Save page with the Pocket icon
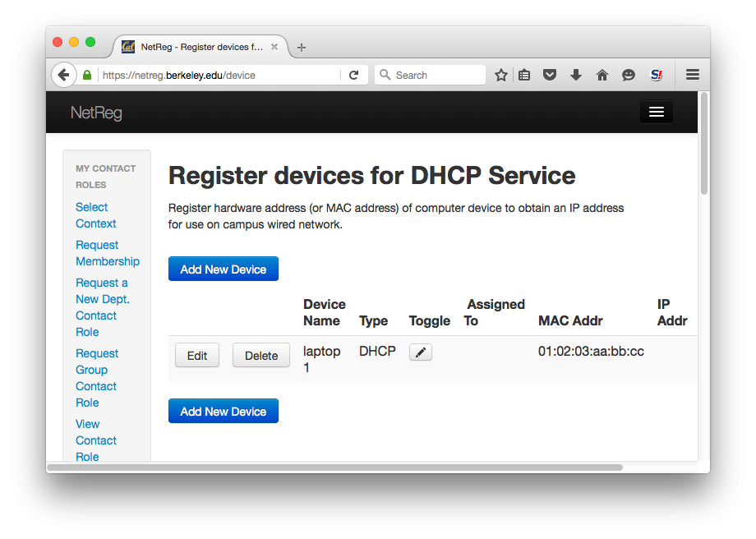756x539 pixels. click(x=550, y=76)
